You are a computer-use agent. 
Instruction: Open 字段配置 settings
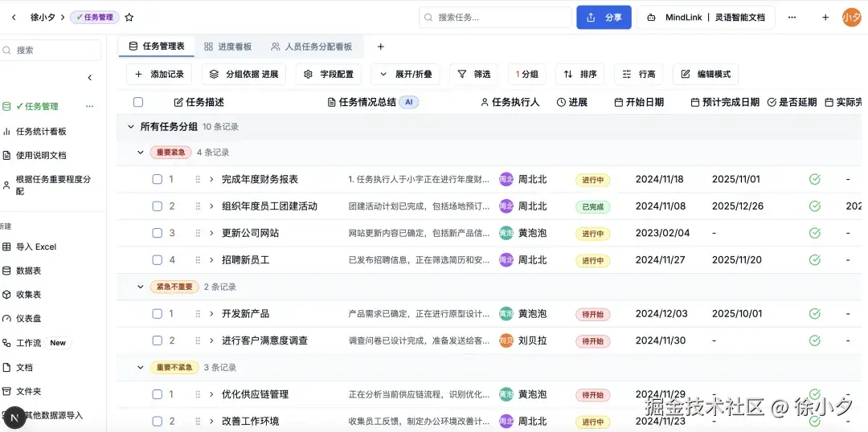[x=329, y=74]
